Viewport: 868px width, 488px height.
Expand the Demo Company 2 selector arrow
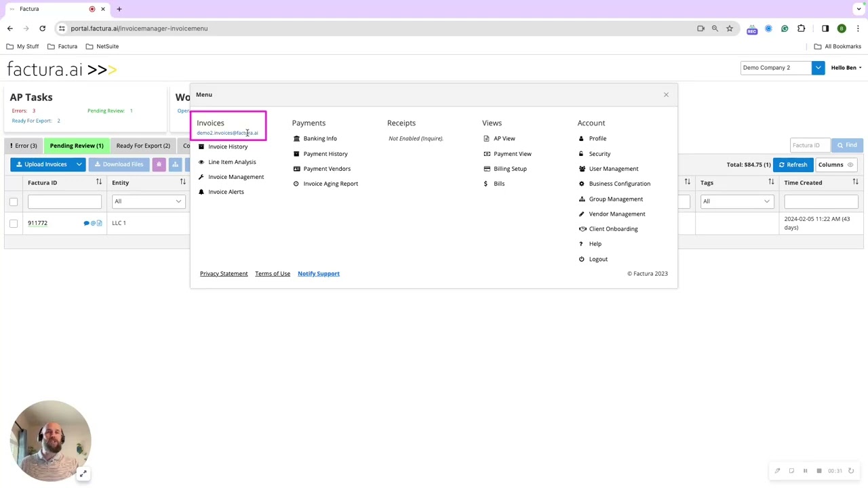click(x=818, y=68)
